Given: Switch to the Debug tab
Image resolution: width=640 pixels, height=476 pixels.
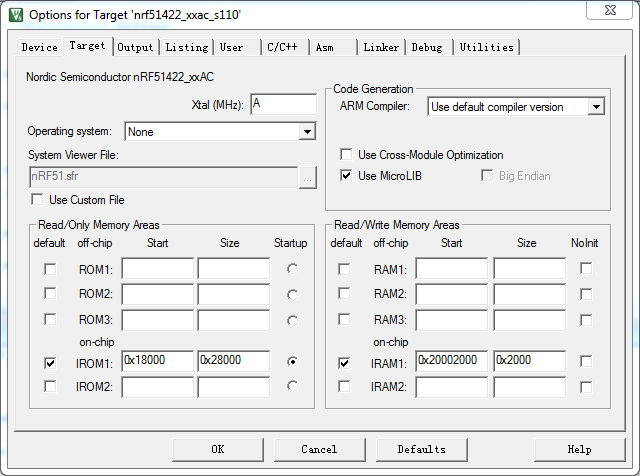Looking at the screenshot, I should point(429,47).
